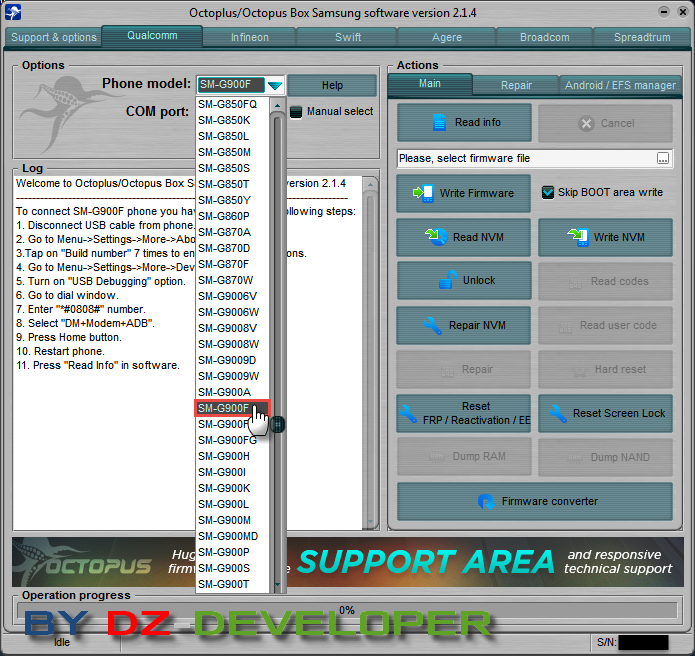Choose SM-G900M from the model list

(232, 520)
